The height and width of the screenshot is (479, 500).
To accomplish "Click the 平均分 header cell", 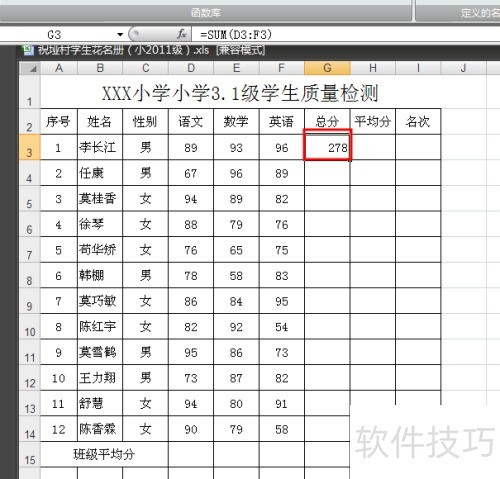I will tap(373, 121).
